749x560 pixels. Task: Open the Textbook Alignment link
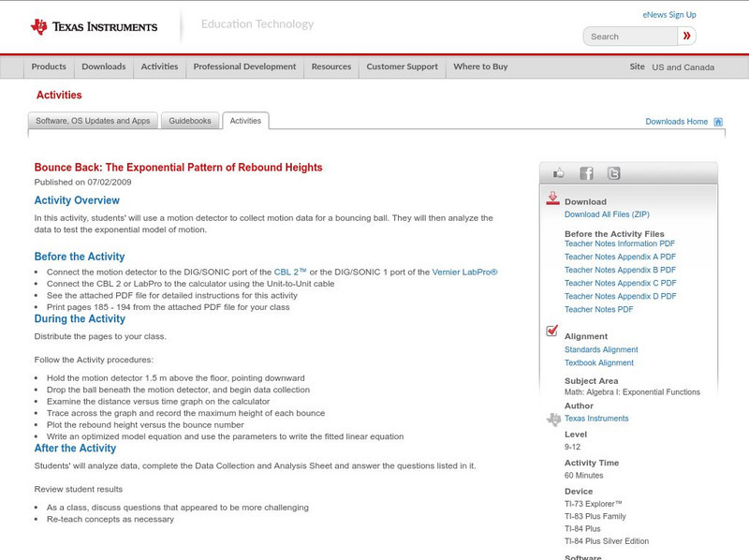pyautogui.click(x=599, y=363)
